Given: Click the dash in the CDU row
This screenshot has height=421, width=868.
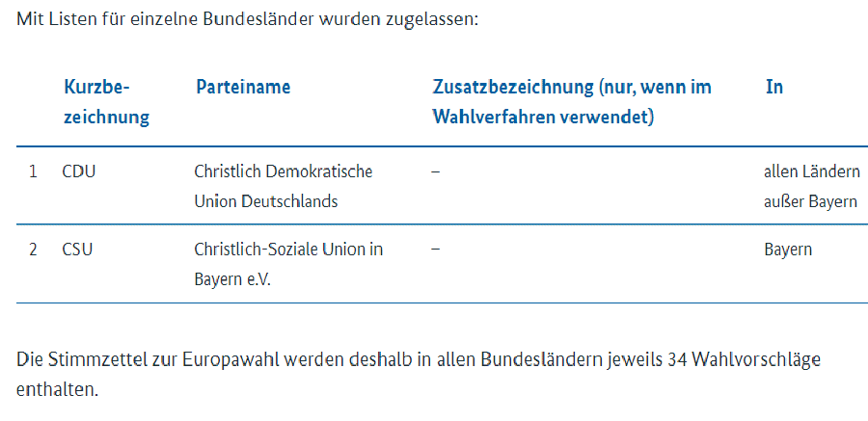Looking at the screenshot, I should pos(436,171).
